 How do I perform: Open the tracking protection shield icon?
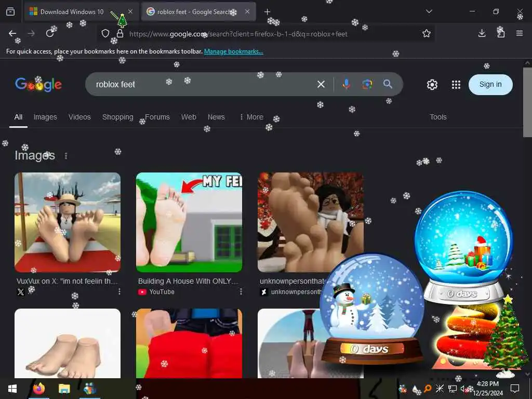point(105,34)
